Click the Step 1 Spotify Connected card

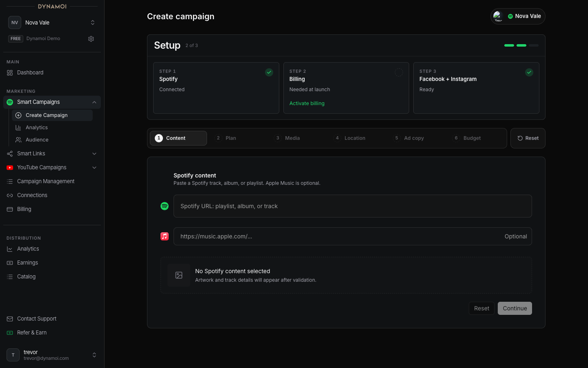tap(216, 88)
